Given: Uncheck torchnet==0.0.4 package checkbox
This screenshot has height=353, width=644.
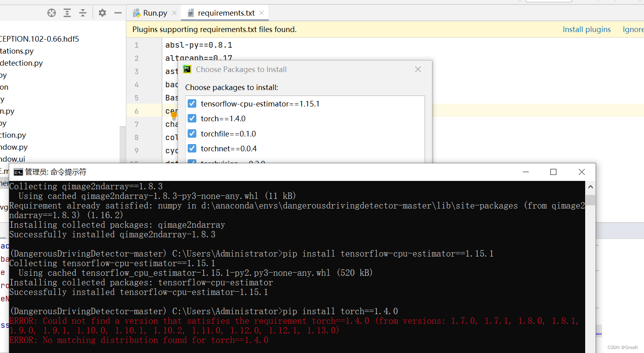Looking at the screenshot, I should 192,148.
